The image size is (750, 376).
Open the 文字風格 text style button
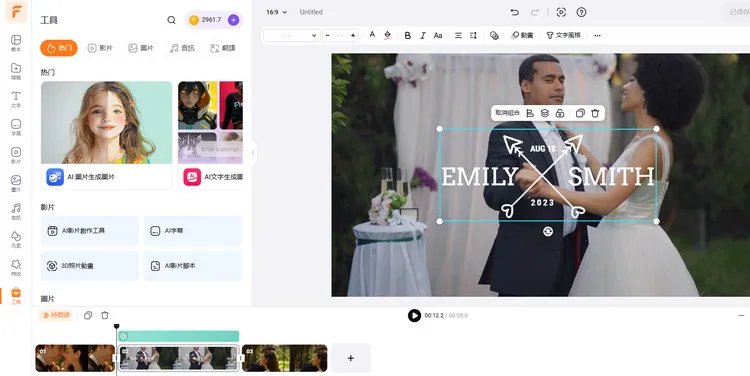[x=563, y=35]
